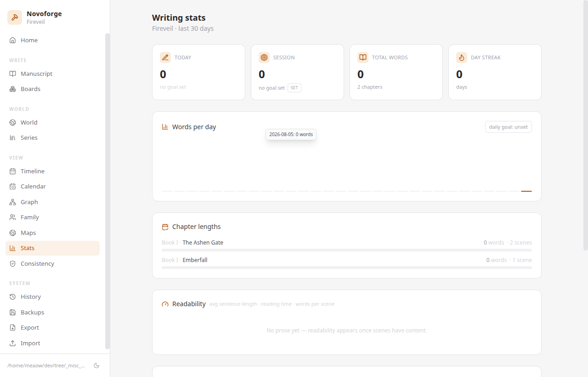Viewport: 588px width, 377px height.
Task: Click the Export download icon
Action: 13,327
